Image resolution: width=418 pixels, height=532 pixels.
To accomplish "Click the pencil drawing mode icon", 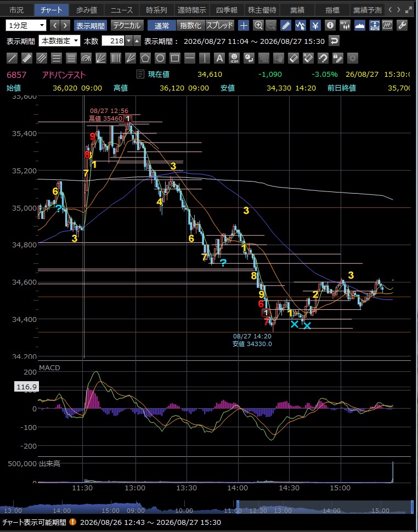I will point(286,25).
